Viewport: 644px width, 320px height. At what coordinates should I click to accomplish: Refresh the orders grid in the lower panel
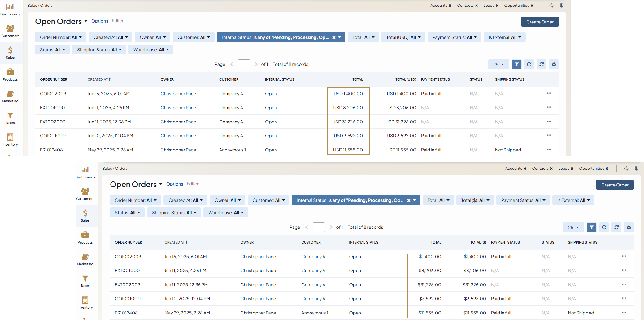pos(604,227)
